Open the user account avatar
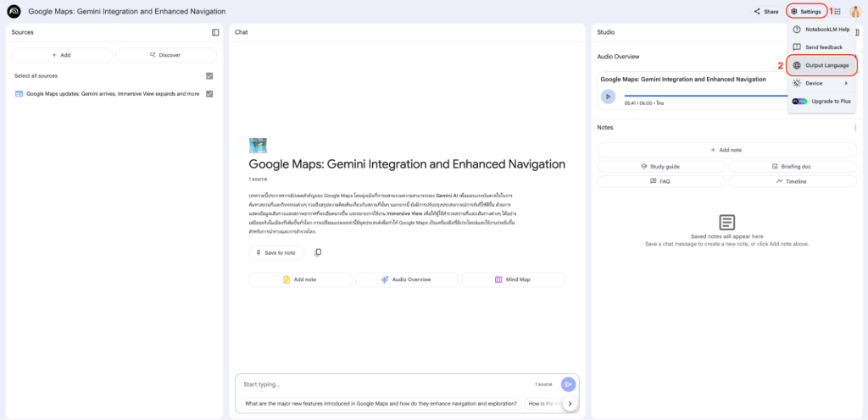 pyautogui.click(x=855, y=11)
